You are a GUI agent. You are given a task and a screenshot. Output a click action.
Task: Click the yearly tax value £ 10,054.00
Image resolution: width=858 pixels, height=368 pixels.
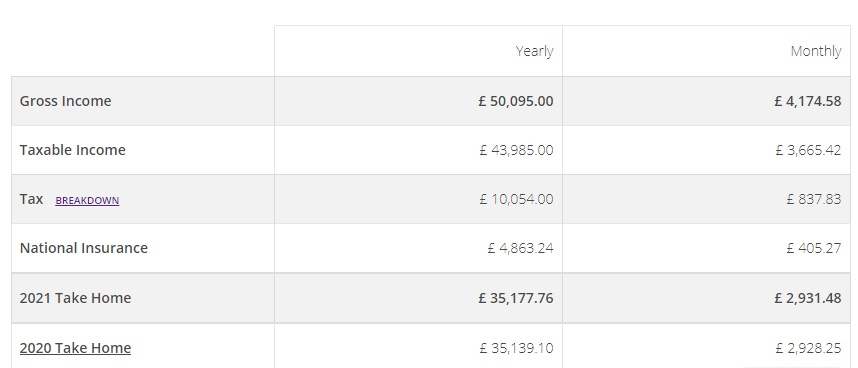tap(516, 199)
